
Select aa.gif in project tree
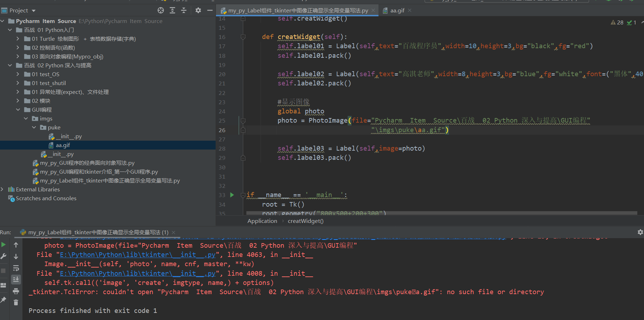(108, 145)
